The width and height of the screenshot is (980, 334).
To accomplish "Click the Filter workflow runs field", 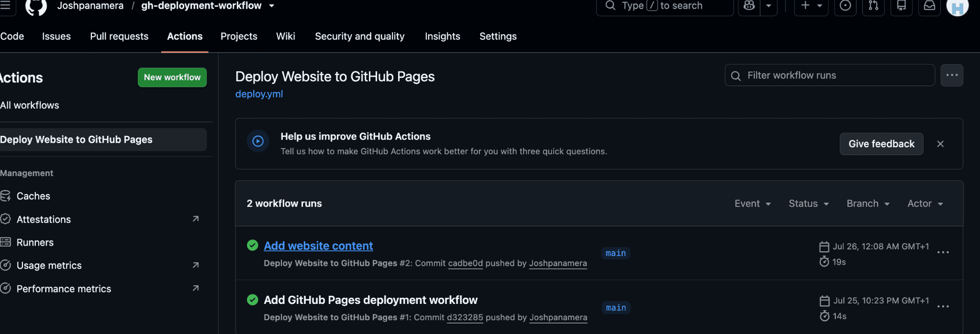I will pos(829,75).
